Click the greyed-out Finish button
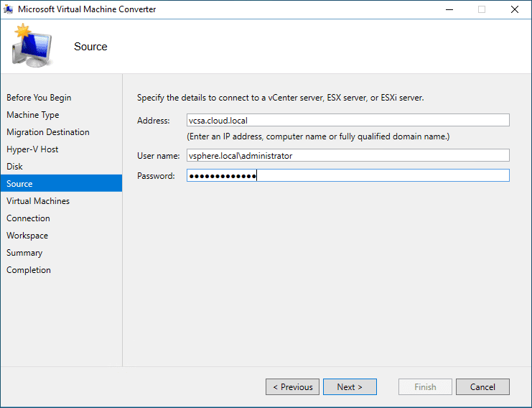Screen dimensions: 532x408 pyautogui.click(x=425, y=387)
